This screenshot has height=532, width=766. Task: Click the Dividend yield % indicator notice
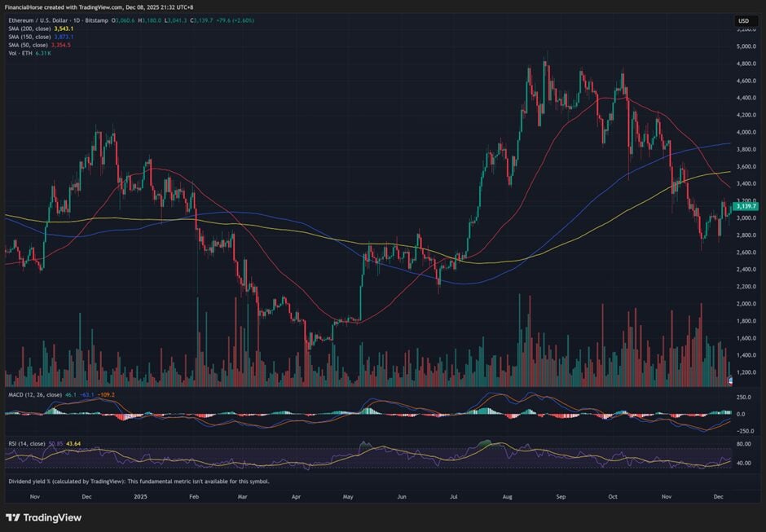click(139, 481)
